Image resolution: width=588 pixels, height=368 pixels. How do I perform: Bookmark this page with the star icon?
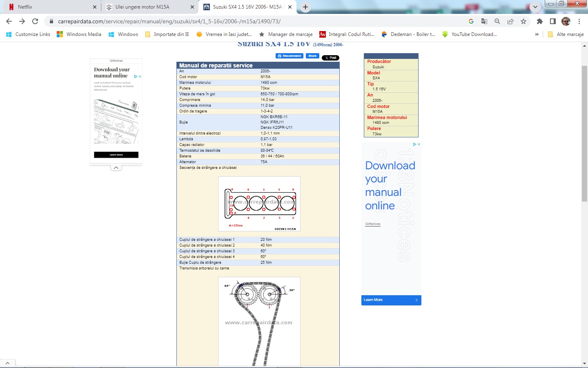coord(523,21)
